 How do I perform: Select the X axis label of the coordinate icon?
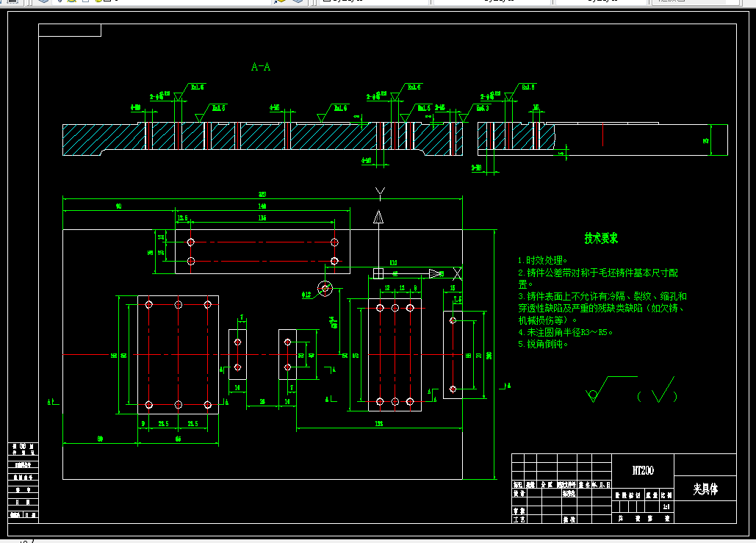(x=457, y=274)
